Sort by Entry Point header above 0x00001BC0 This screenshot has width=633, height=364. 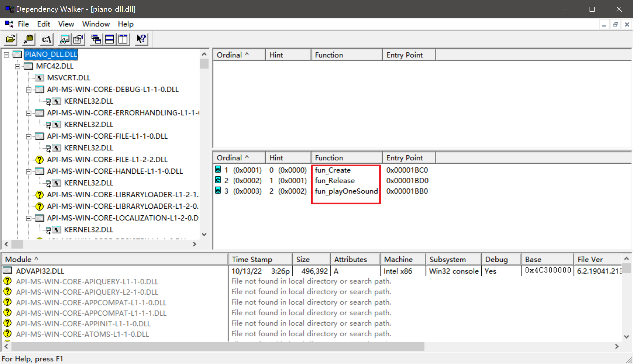pyautogui.click(x=409, y=158)
